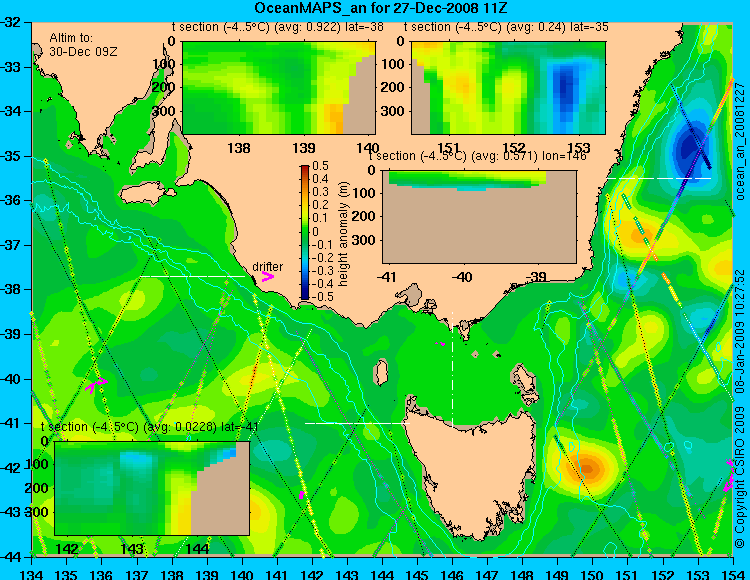Click the 'Altim to:' label
The width and height of the screenshot is (750, 580).
click(x=71, y=38)
